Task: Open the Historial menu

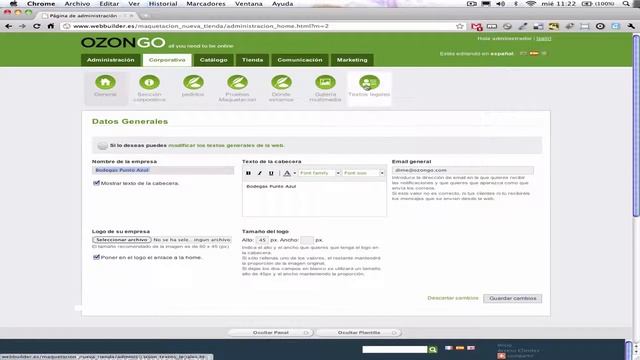Action: point(163,4)
